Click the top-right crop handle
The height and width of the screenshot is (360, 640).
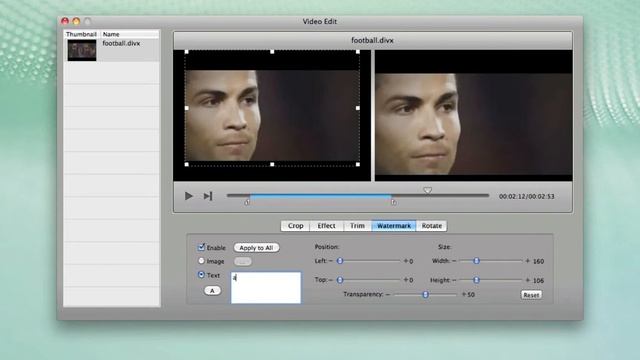pyautogui.click(x=358, y=52)
